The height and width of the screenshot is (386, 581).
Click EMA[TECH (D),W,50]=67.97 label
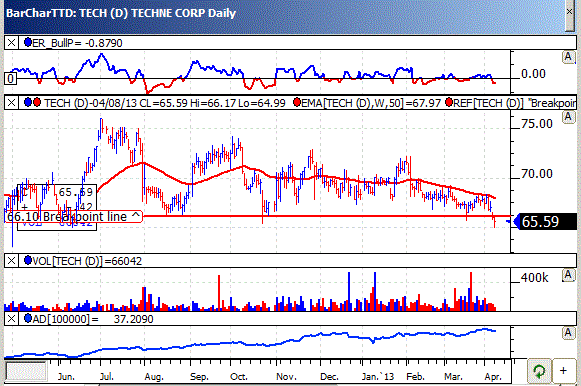(x=371, y=103)
